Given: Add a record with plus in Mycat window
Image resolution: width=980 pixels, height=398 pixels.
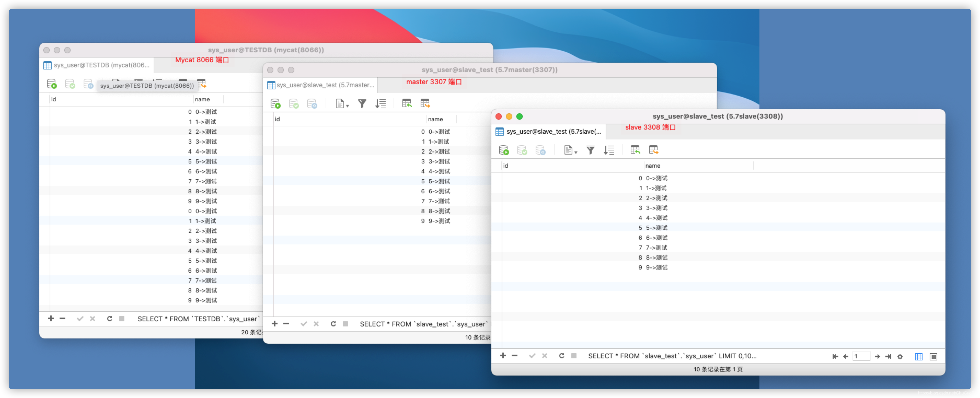Looking at the screenshot, I should point(51,319).
